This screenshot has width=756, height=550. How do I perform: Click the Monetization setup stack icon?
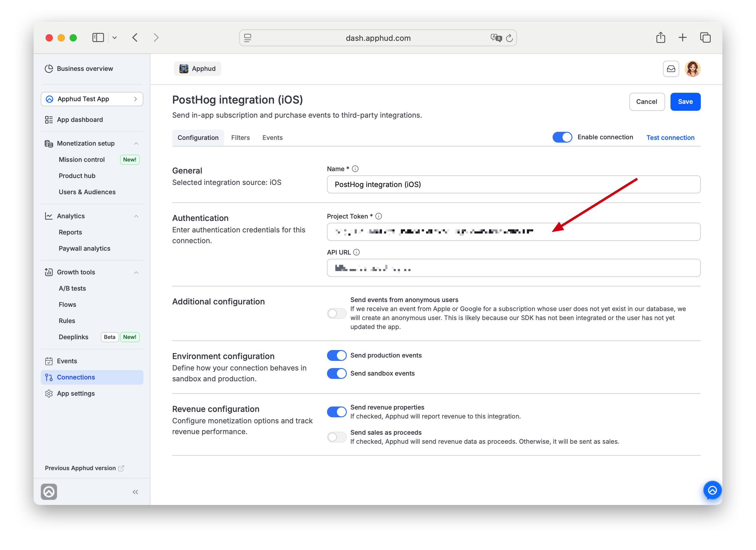tap(49, 144)
